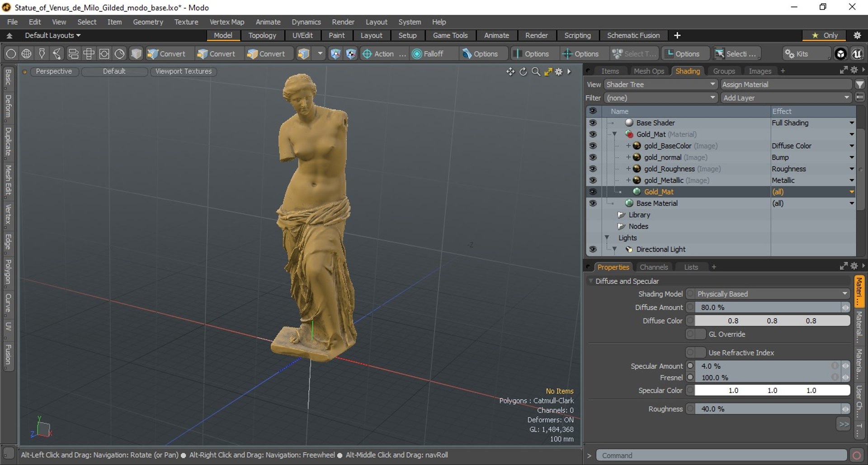The height and width of the screenshot is (465, 868).
Task: Click the more properties >> button
Action: click(x=844, y=424)
